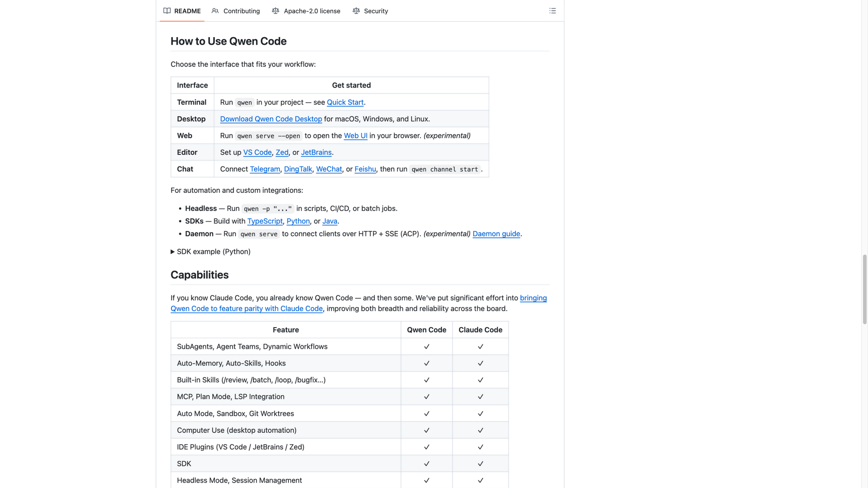Image resolution: width=868 pixels, height=488 pixels.
Task: Click the 'Headless Mode, Session Management' cell
Action: 286,480
